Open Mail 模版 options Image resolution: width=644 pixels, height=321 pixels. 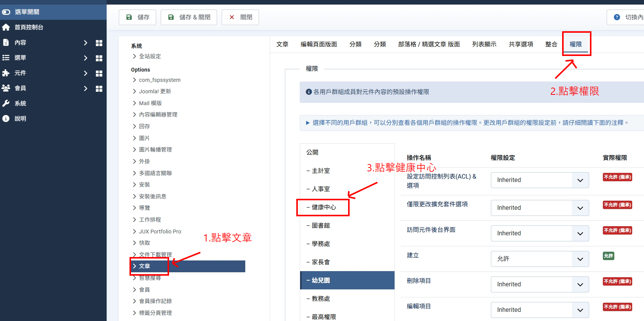tap(150, 103)
